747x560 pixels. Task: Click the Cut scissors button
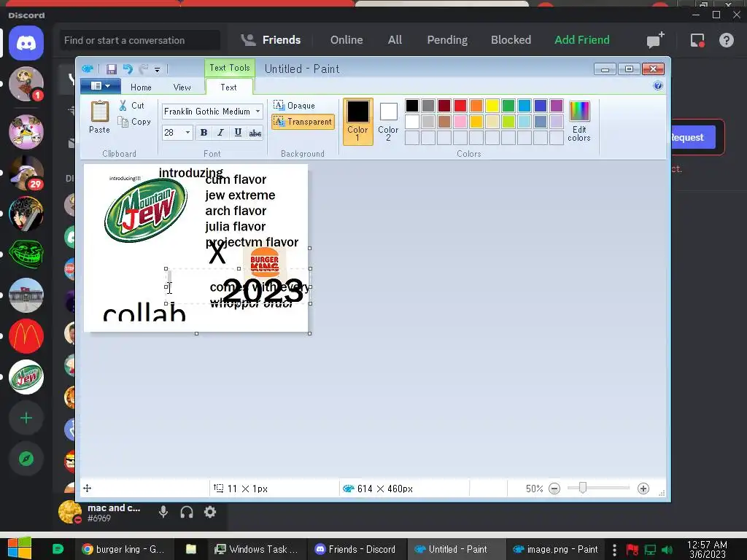132,105
